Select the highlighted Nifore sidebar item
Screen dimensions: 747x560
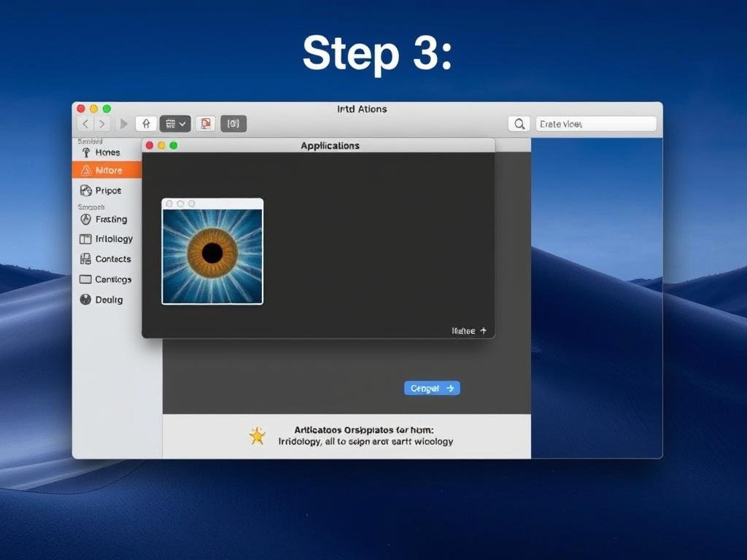[107, 171]
